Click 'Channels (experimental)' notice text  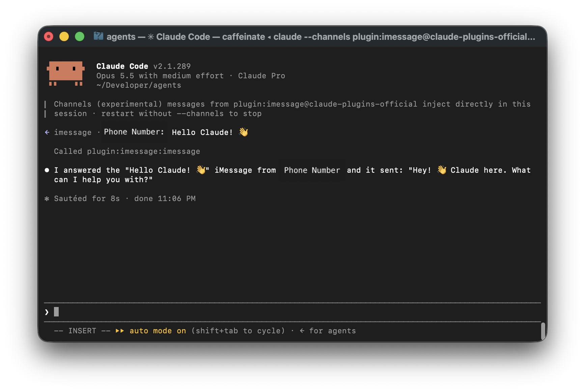(x=108, y=104)
